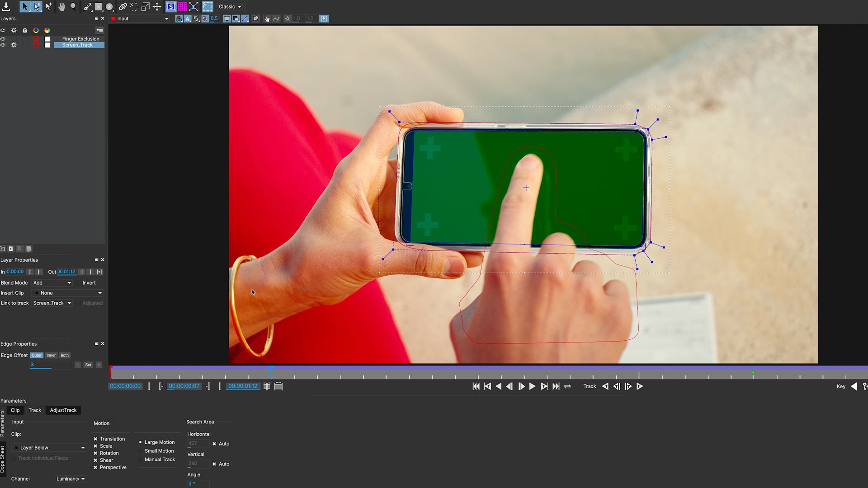The height and width of the screenshot is (488, 868).
Task: Select the Hand pan tool
Action: pos(61,6)
